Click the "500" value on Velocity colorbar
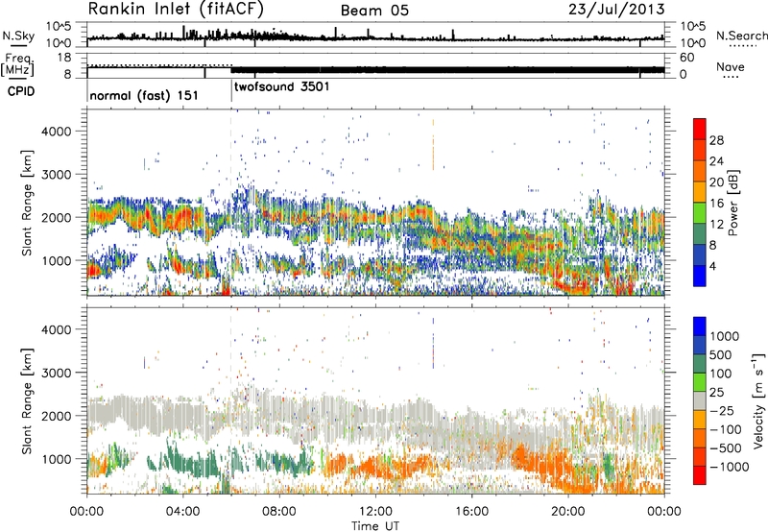 [x=721, y=355]
